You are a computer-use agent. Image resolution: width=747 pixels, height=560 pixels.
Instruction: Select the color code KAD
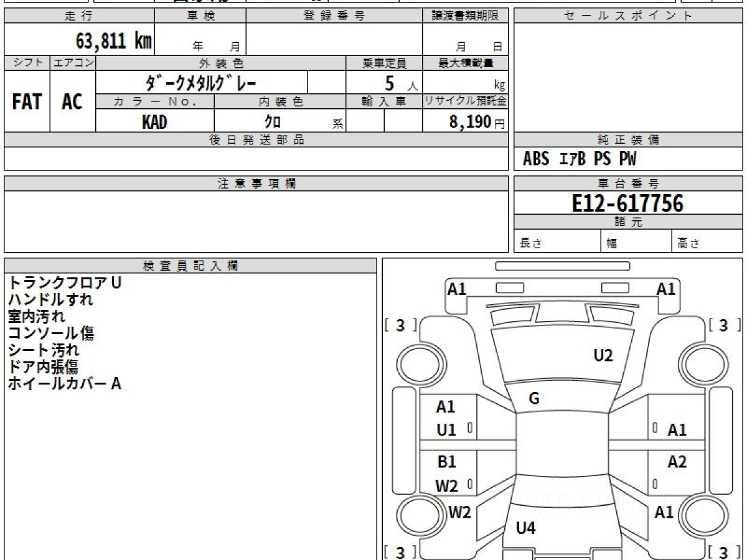click(154, 122)
